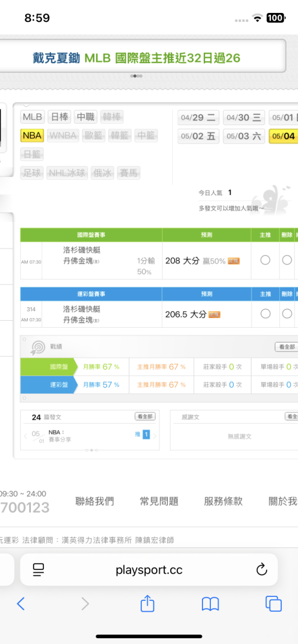The image size is (298, 644).
Task: Open the Safari share sheet icon
Action: (147, 603)
